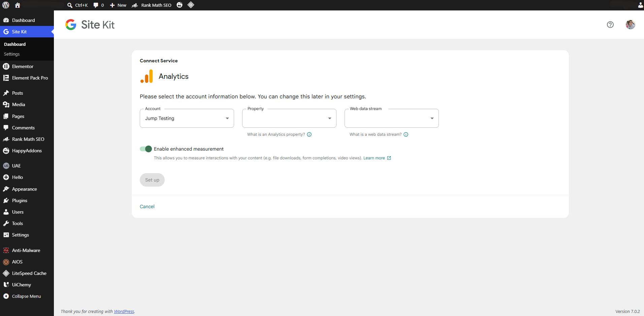Open the Web data stream dropdown
644x316 pixels.
392,118
